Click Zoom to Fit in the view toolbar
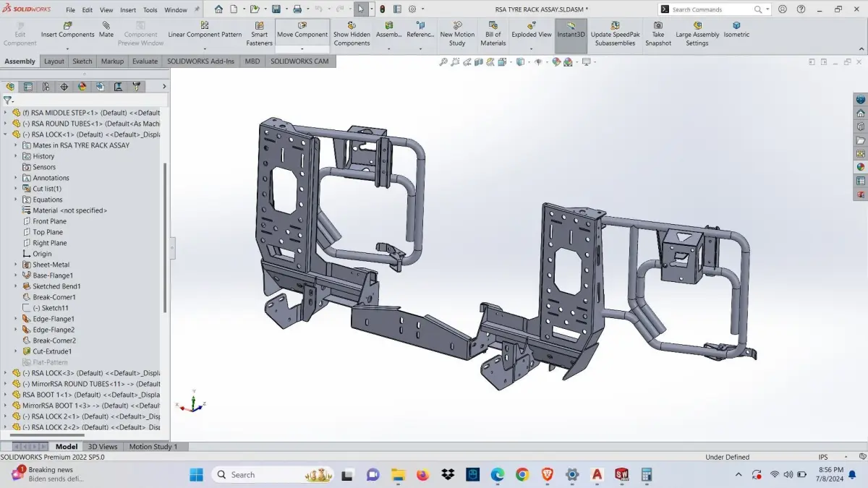The width and height of the screenshot is (868, 488). pyautogui.click(x=443, y=62)
